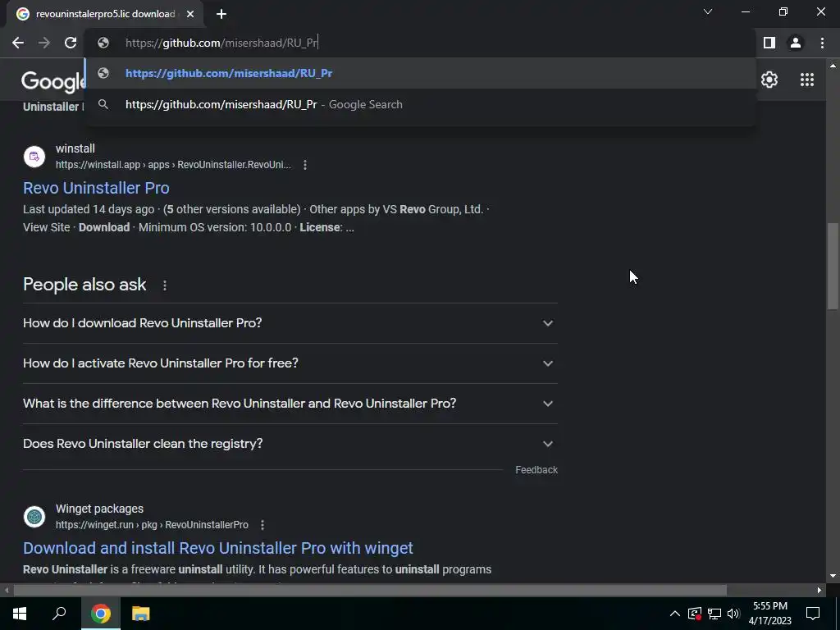The width and height of the screenshot is (840, 630).
Task: Click the scroll-up arrow of vertical scrollbar
Action: click(x=832, y=66)
